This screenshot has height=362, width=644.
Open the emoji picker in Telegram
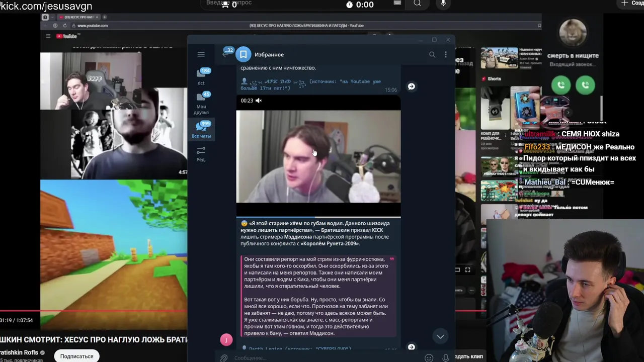point(429,358)
